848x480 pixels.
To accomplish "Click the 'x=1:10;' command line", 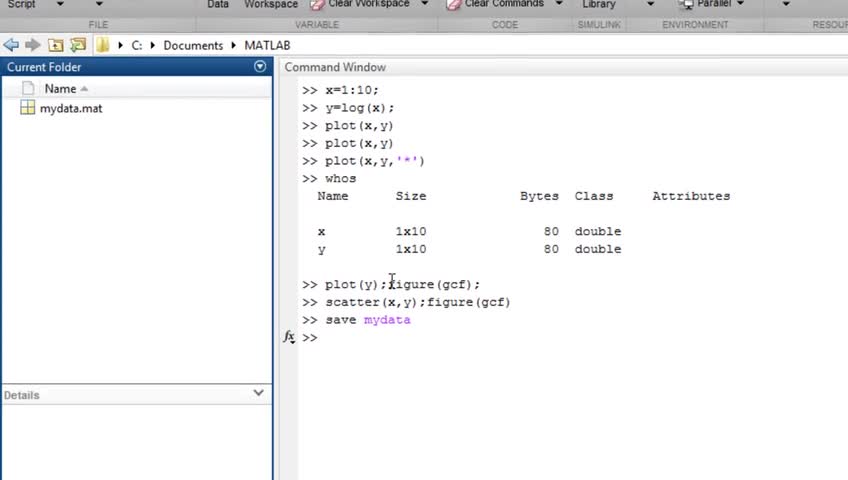I will (x=352, y=90).
